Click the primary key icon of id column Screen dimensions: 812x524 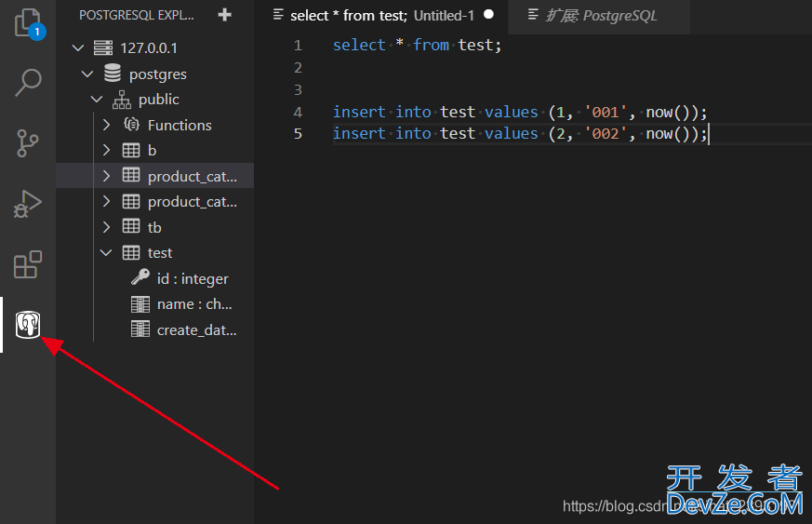tap(140, 277)
